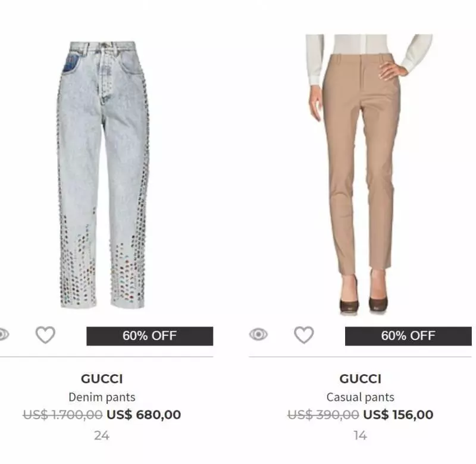Quick view the Gucci casual pants via eye icon

pyautogui.click(x=258, y=334)
